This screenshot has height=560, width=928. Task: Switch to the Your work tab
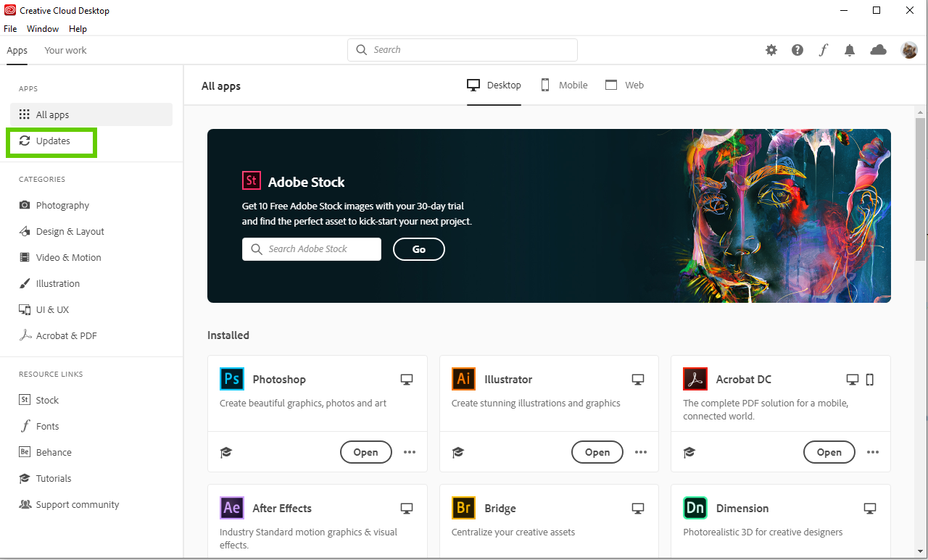[x=65, y=50]
